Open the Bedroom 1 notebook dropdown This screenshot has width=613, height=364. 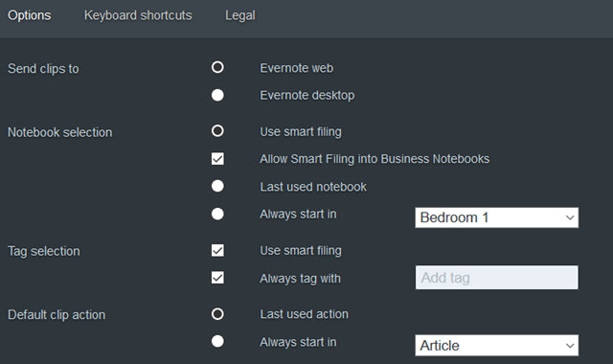coord(497,217)
